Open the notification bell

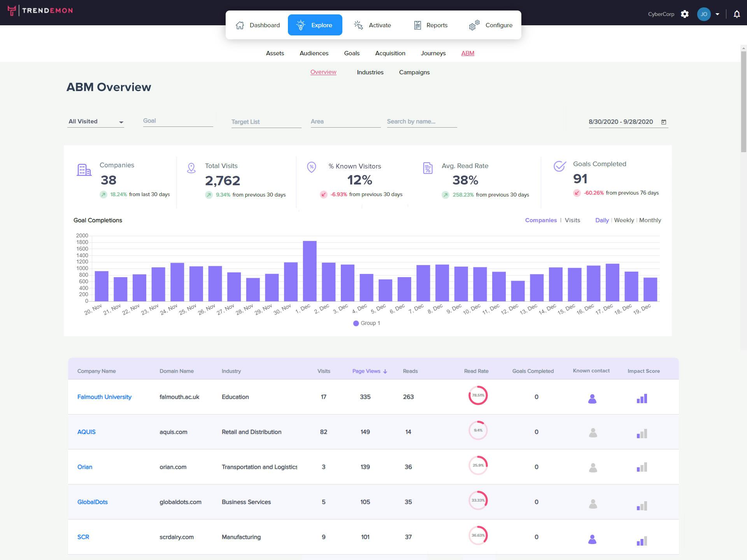736,13
